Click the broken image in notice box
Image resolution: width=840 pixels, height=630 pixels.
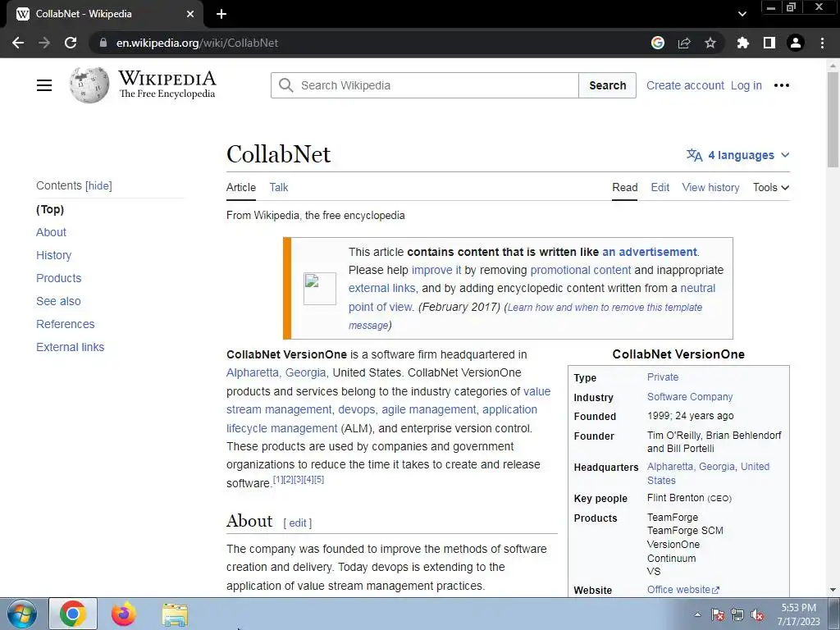coord(320,288)
